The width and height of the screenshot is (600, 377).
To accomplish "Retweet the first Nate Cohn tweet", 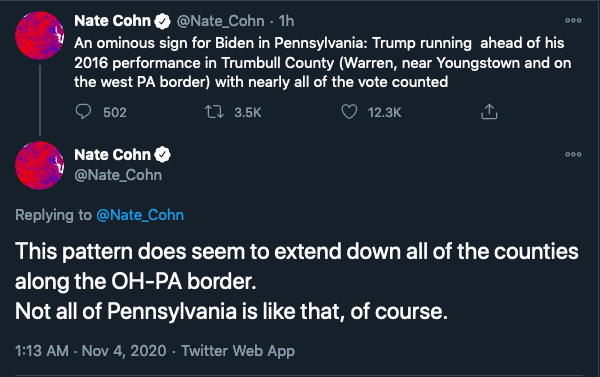I will pos(214,112).
